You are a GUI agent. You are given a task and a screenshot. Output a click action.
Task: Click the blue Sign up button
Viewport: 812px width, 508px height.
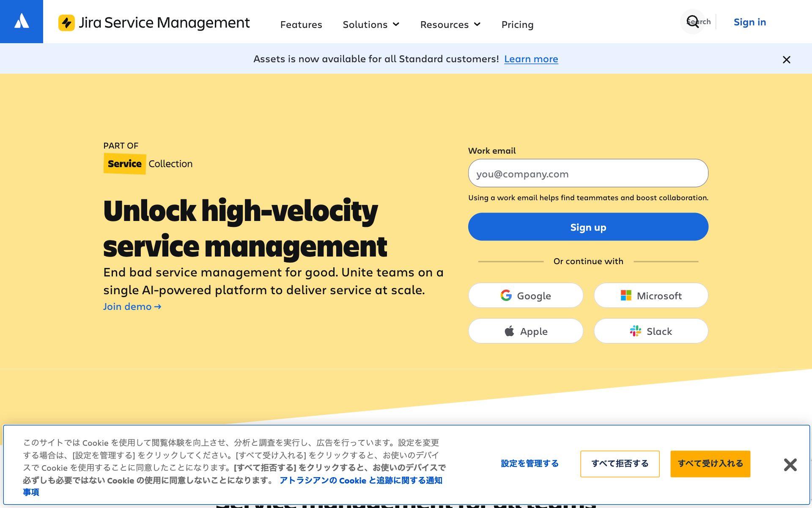pyautogui.click(x=588, y=227)
